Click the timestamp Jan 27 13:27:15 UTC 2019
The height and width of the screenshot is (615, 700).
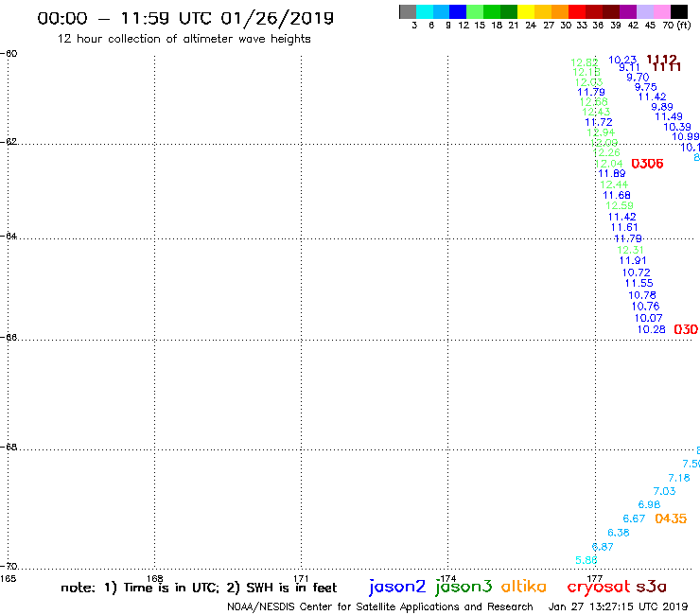click(x=618, y=607)
